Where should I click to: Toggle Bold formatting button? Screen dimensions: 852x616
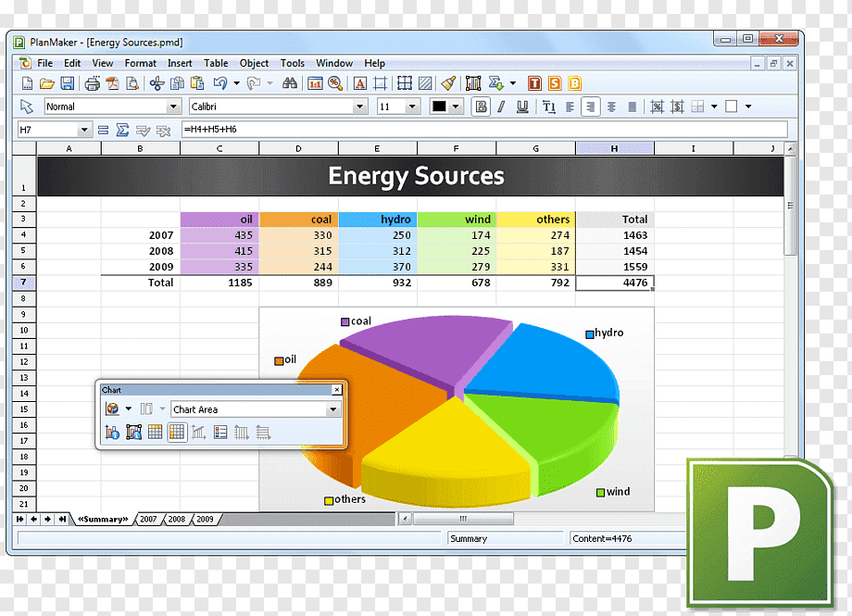[x=481, y=107]
